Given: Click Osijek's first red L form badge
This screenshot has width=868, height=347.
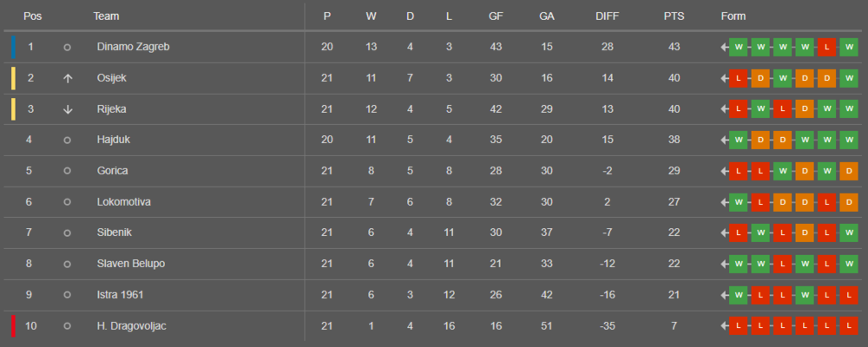Looking at the screenshot, I should point(739,78).
